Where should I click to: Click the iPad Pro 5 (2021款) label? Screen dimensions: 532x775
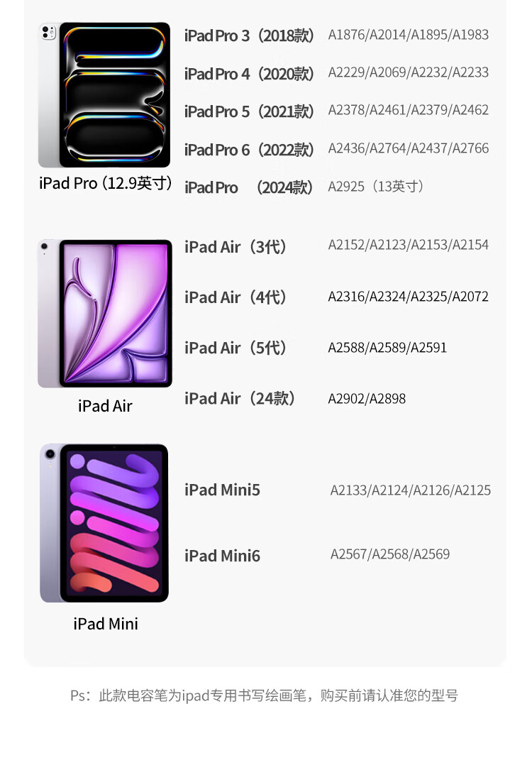[248, 111]
